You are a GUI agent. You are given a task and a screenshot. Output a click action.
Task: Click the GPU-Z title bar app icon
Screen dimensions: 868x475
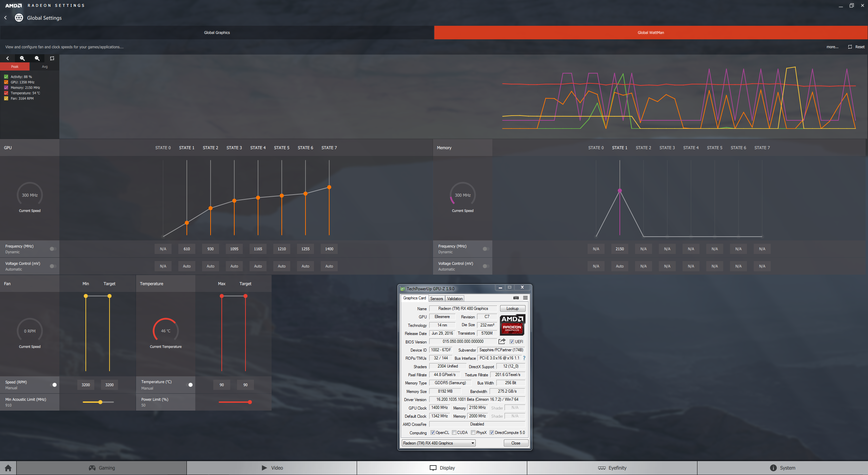pos(402,289)
